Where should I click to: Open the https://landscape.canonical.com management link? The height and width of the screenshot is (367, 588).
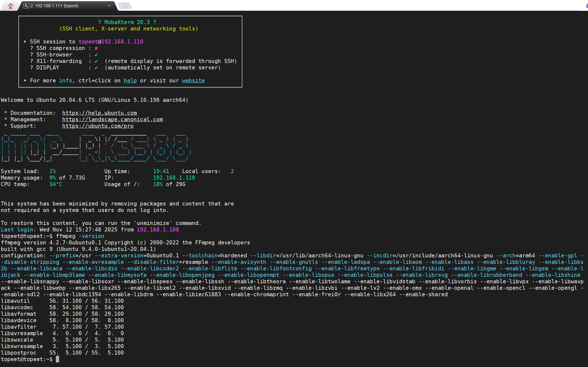tap(113, 119)
